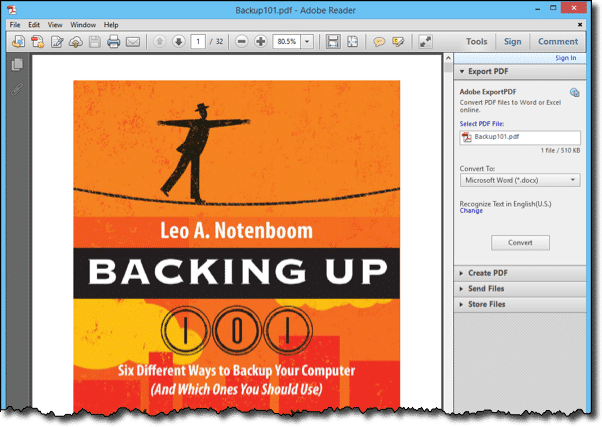Click the 'Recognize Text in English(U.S.)' text

point(505,204)
